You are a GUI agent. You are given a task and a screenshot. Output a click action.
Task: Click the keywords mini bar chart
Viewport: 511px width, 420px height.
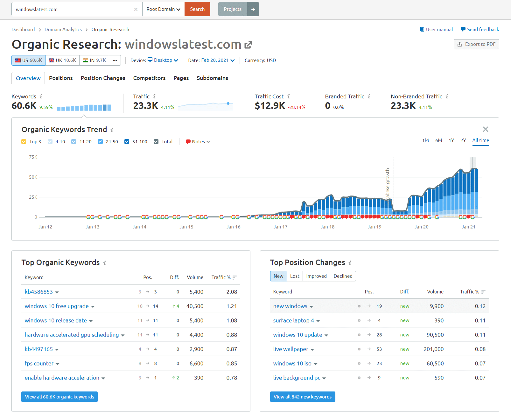click(84, 108)
